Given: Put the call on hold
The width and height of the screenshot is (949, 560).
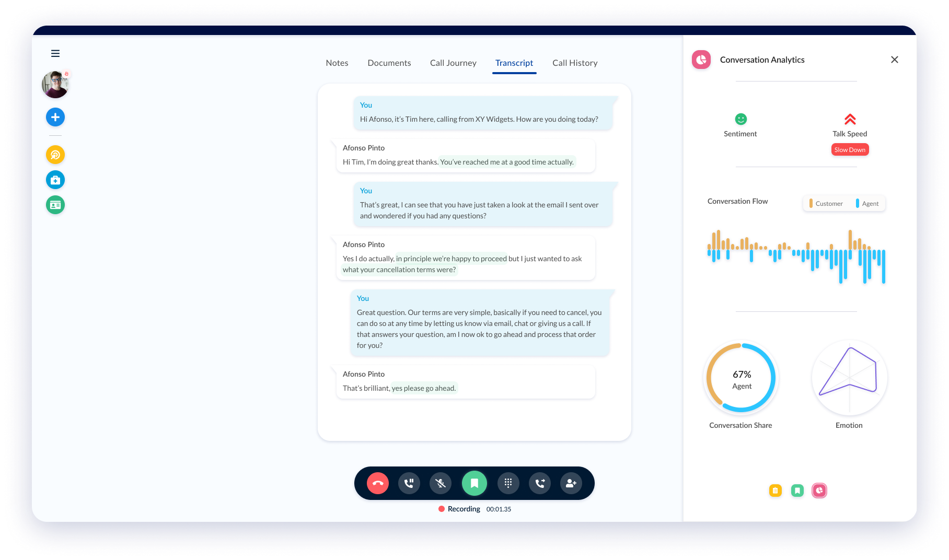Looking at the screenshot, I should point(409,483).
